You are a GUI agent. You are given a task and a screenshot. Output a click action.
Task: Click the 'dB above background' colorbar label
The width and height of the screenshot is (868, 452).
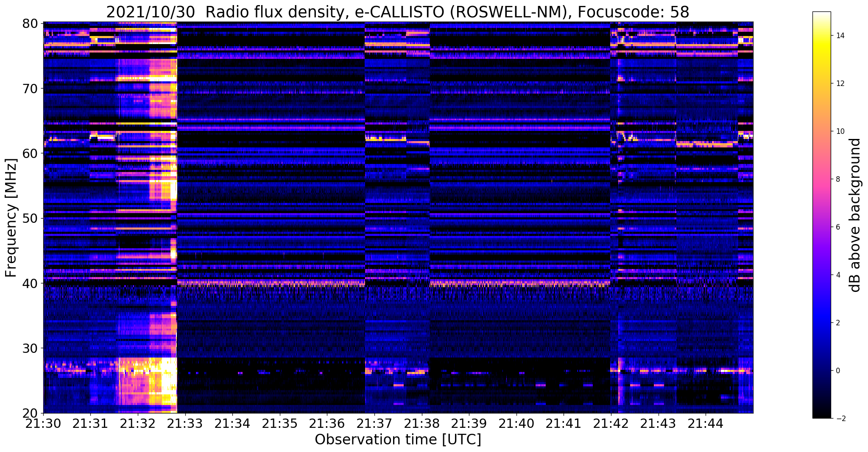(855, 215)
